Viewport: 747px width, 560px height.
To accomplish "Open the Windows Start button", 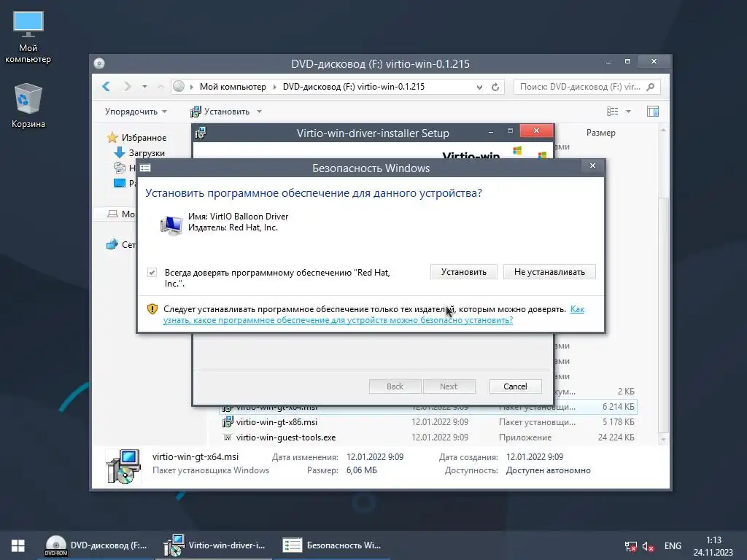I will [18, 545].
